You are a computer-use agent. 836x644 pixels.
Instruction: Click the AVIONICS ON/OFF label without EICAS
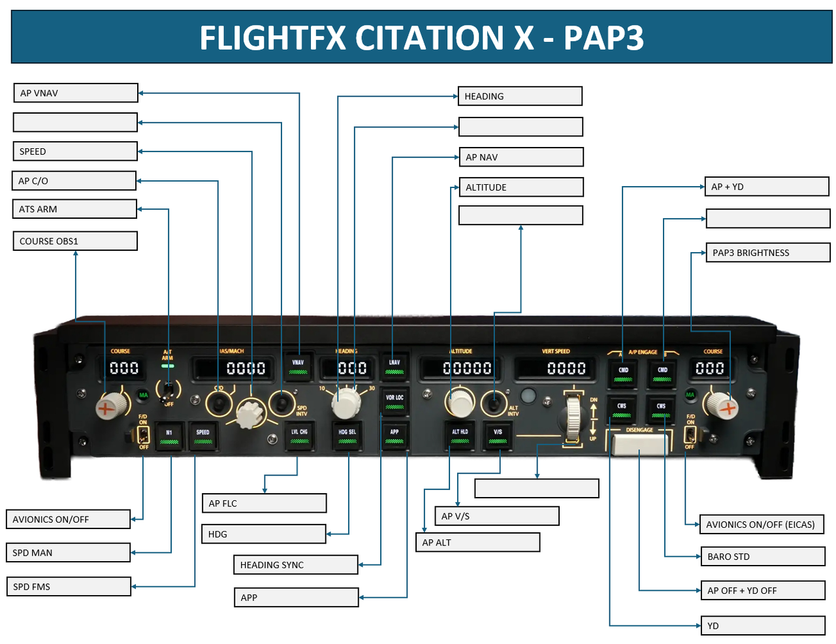(x=68, y=519)
